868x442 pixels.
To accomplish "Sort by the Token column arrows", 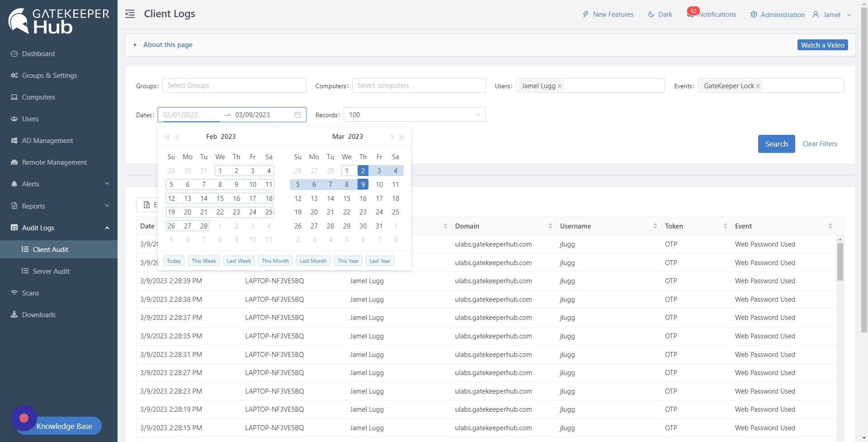I will click(725, 226).
